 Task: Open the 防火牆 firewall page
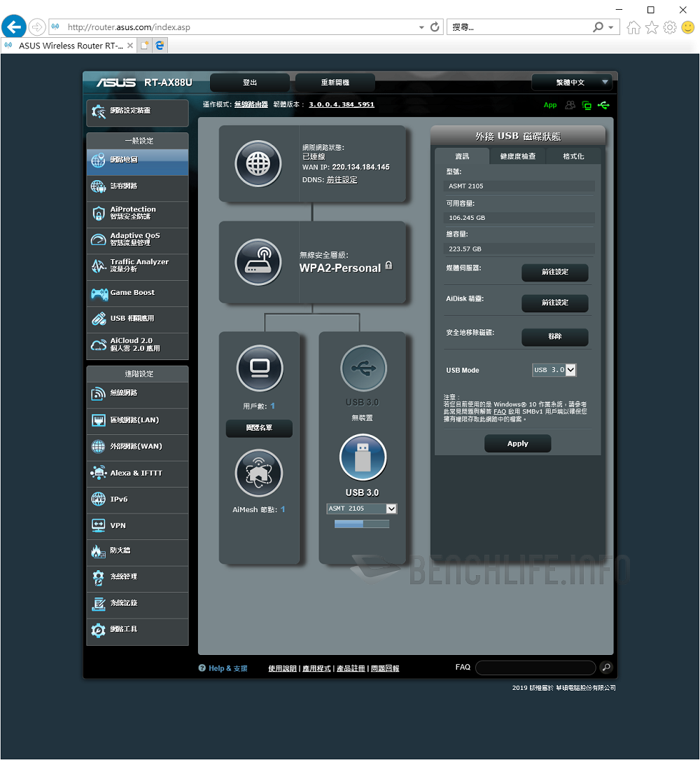click(x=137, y=551)
